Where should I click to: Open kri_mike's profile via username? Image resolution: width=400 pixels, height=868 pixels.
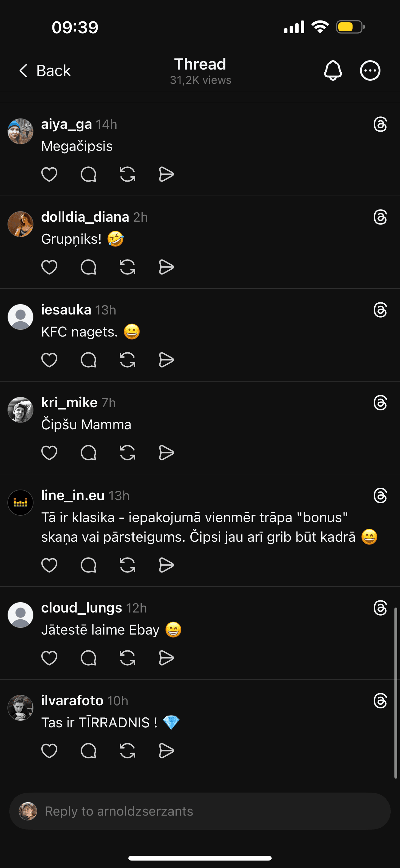point(69,403)
